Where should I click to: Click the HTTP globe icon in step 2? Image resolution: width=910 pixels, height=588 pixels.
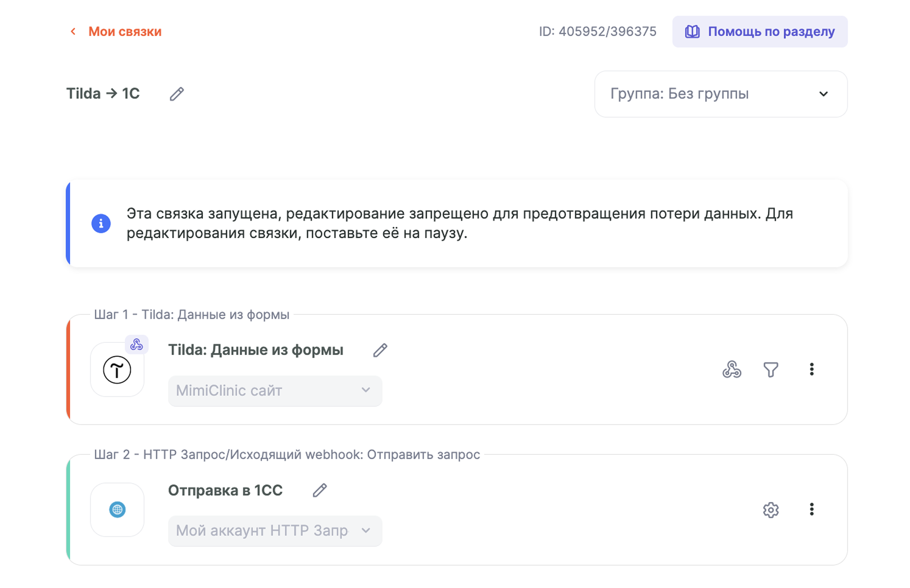coord(117,509)
